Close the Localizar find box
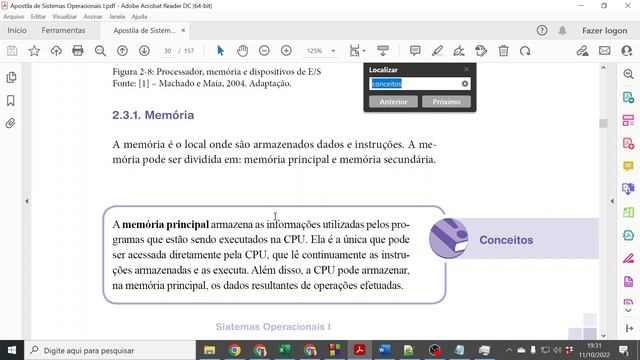The width and height of the screenshot is (640, 360). (466, 69)
